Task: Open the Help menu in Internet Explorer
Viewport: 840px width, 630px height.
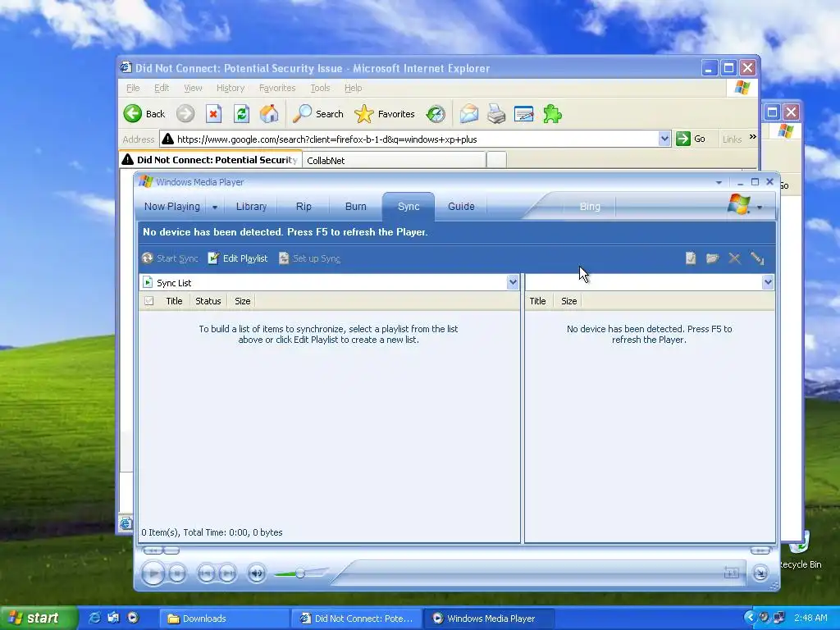Action: (x=353, y=88)
